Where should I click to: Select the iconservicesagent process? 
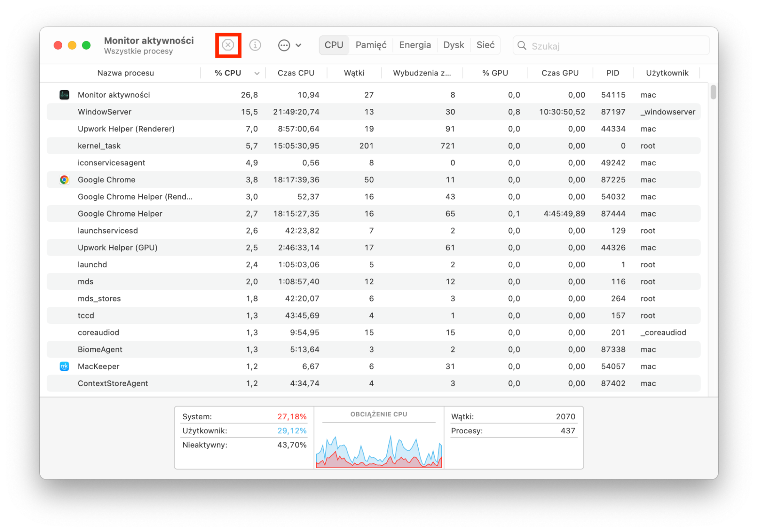[374, 163]
